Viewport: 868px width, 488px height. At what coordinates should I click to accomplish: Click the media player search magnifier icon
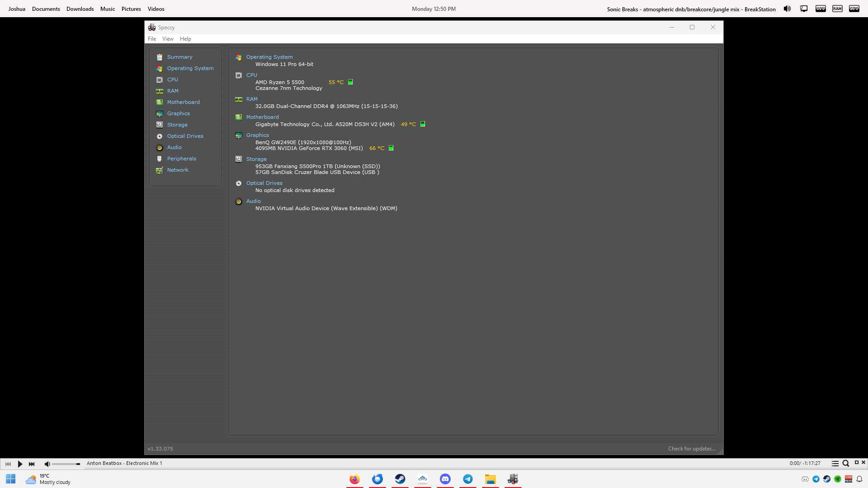pos(846,464)
